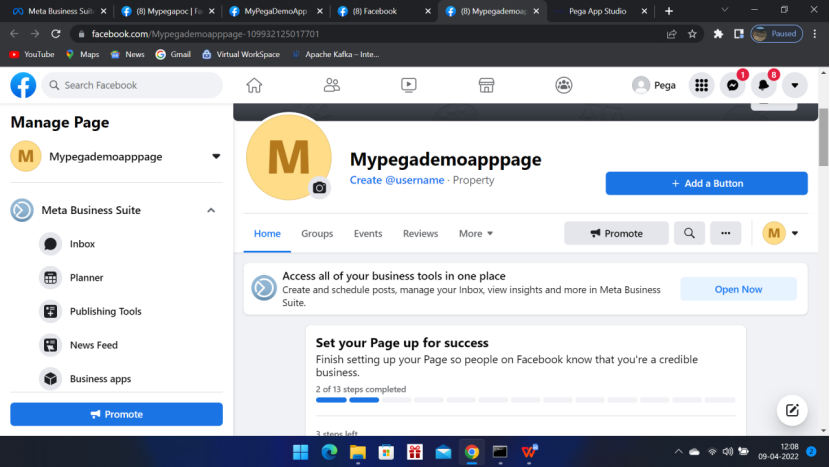Screen dimensions: 830x467
Task: Select the Events page tab
Action: [x=368, y=234]
